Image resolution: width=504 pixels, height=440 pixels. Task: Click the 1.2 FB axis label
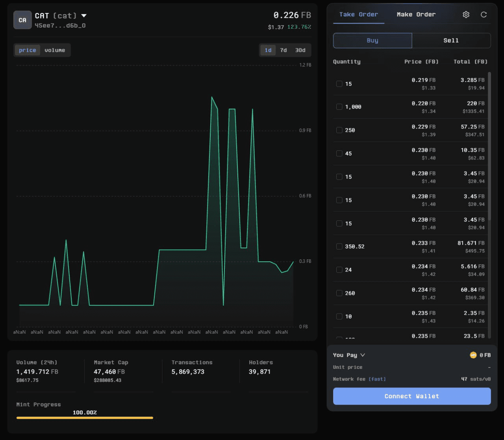(x=305, y=65)
